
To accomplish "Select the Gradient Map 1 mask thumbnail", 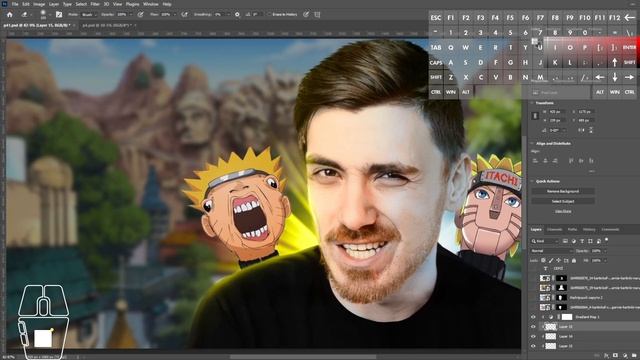I will 567,317.
